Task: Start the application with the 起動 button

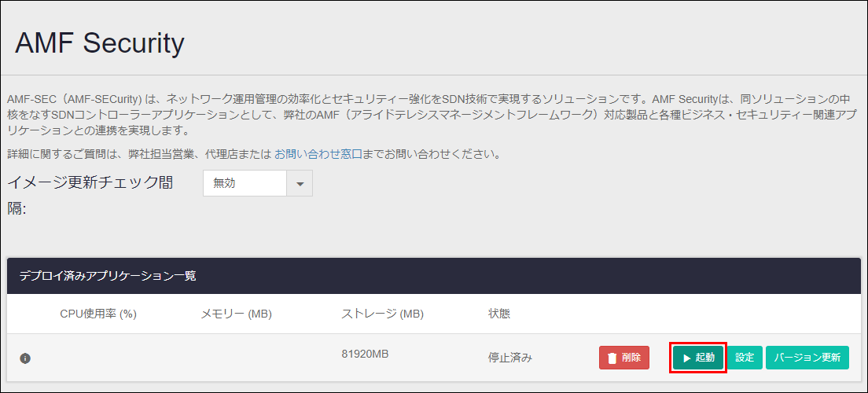Action: click(x=698, y=358)
